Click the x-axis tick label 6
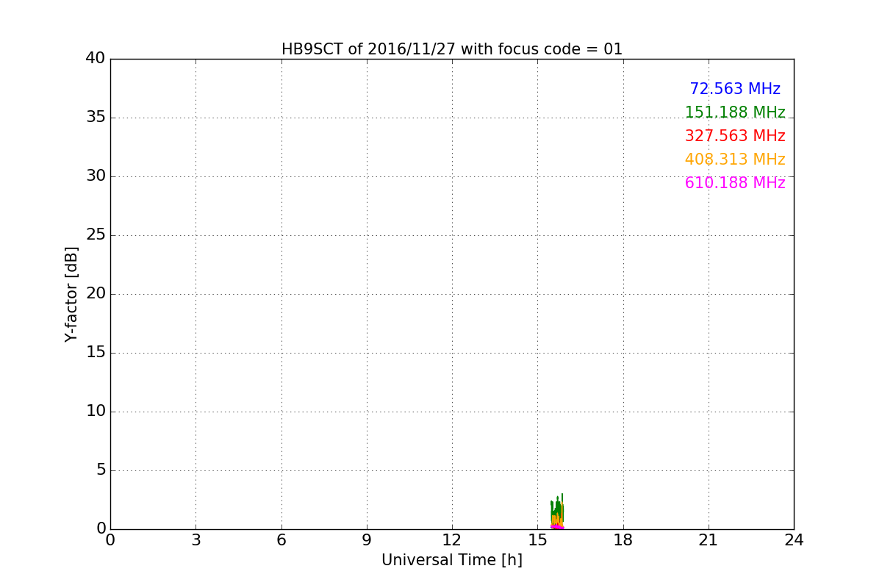The image size is (882, 588). click(282, 540)
